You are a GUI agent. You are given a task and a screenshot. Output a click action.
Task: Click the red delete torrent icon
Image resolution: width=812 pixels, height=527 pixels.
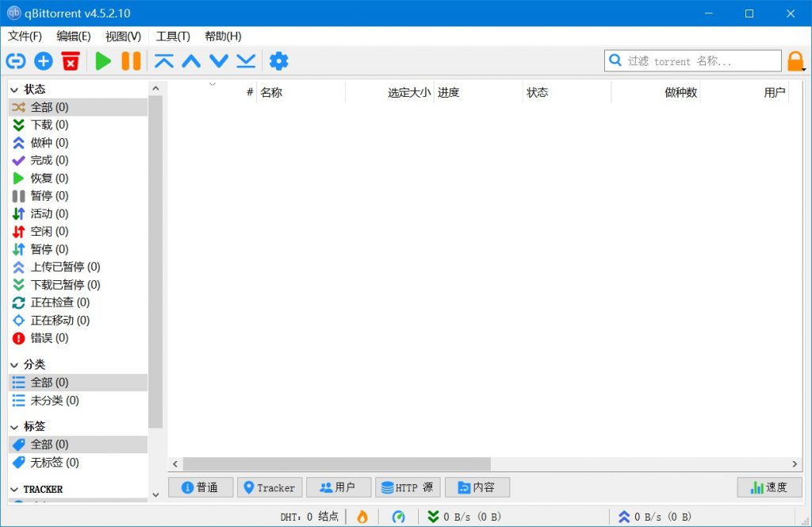71,60
